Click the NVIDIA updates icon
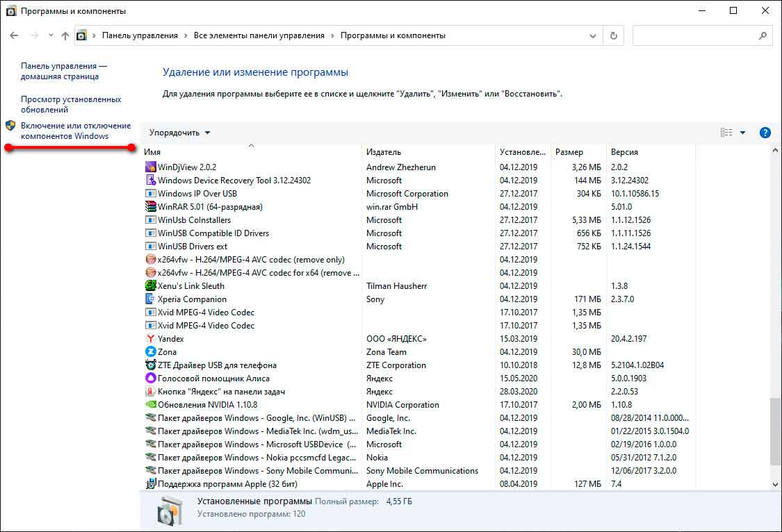782x532 pixels. (x=151, y=405)
